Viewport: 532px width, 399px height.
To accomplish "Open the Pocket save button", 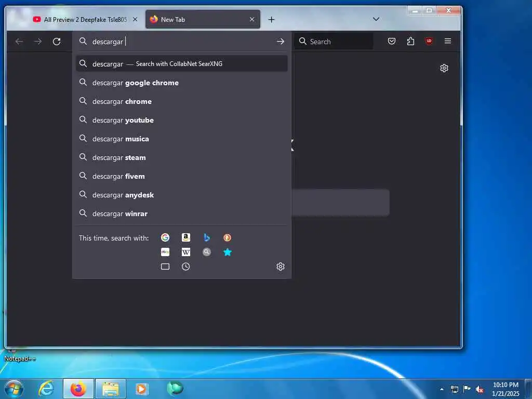I will click(x=392, y=42).
